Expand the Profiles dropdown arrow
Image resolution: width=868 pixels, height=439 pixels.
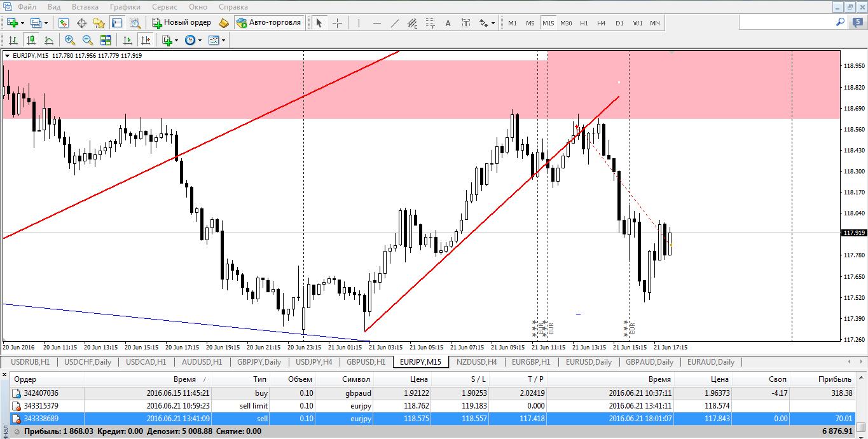pos(46,23)
